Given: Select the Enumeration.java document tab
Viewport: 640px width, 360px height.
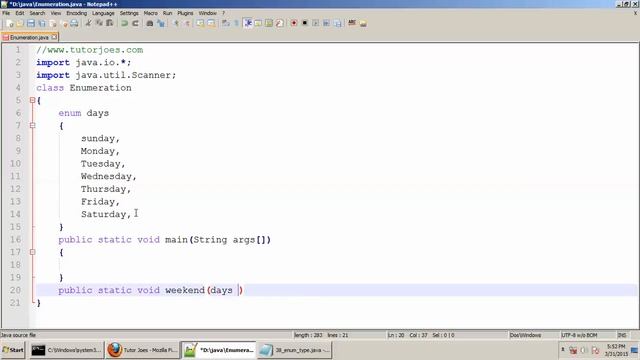Looking at the screenshot, I should coord(29,37).
